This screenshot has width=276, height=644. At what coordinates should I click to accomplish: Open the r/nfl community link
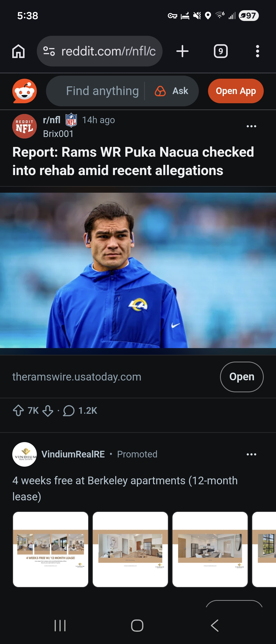click(52, 120)
